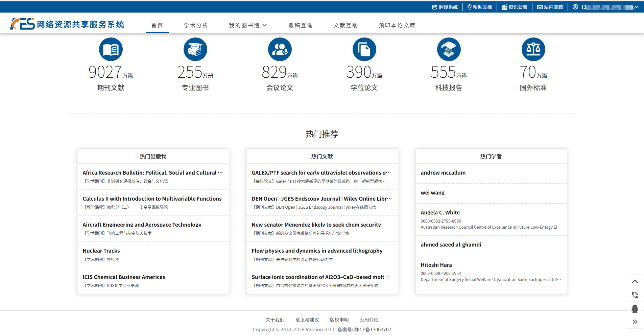
Task: Click the 热门出版物 panel header
Action: click(x=153, y=156)
